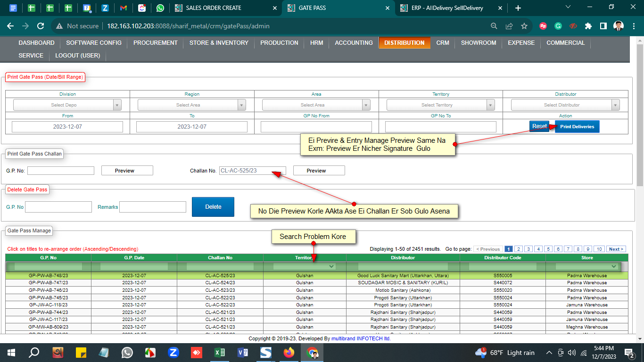The image size is (644, 362).
Task: Open the DISTRIBUTION menu
Action: click(404, 43)
